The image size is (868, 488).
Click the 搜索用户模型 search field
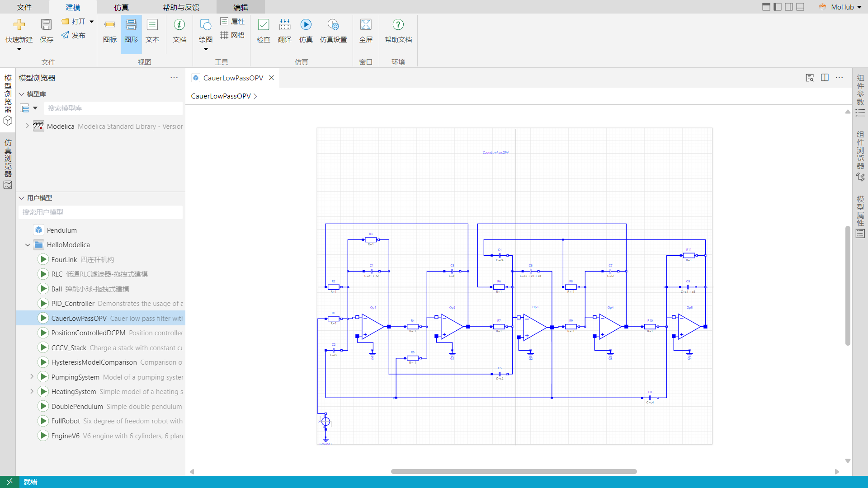(x=100, y=212)
